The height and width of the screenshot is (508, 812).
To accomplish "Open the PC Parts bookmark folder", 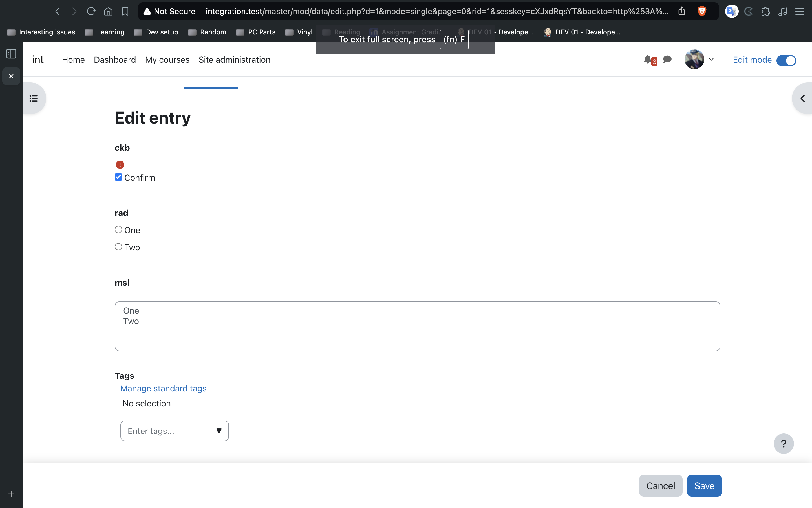I will point(256,32).
